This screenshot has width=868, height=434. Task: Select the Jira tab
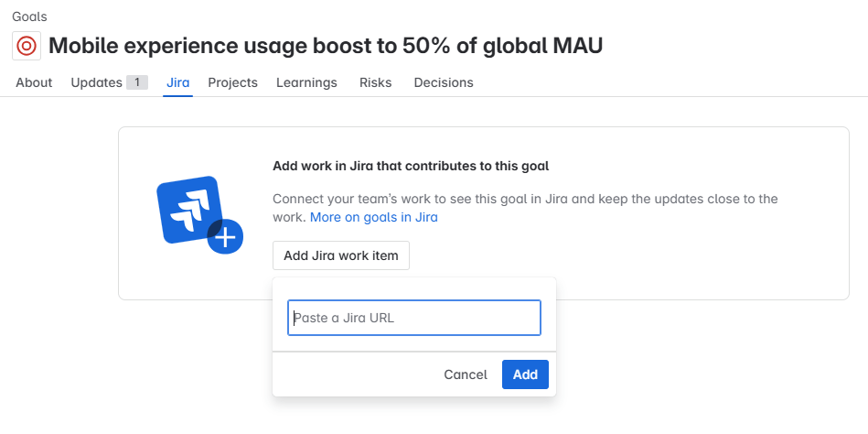177,82
